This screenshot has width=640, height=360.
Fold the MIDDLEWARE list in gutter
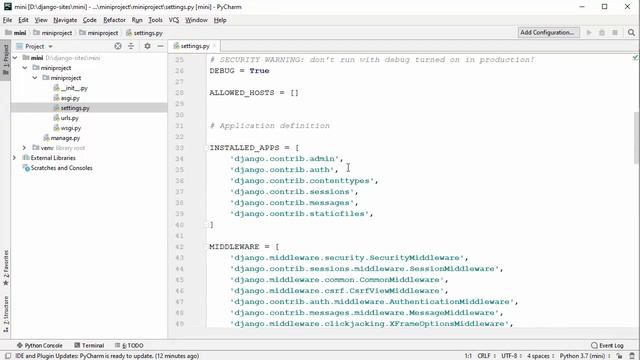(x=206, y=247)
